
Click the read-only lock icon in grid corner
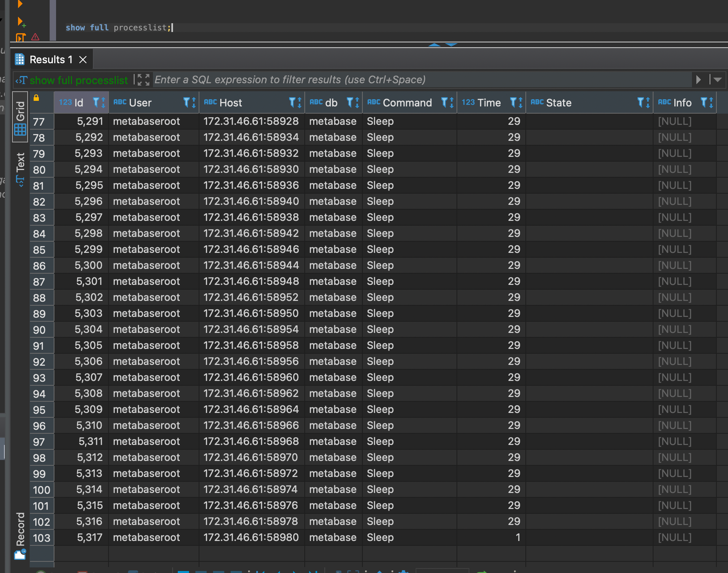tap(36, 98)
